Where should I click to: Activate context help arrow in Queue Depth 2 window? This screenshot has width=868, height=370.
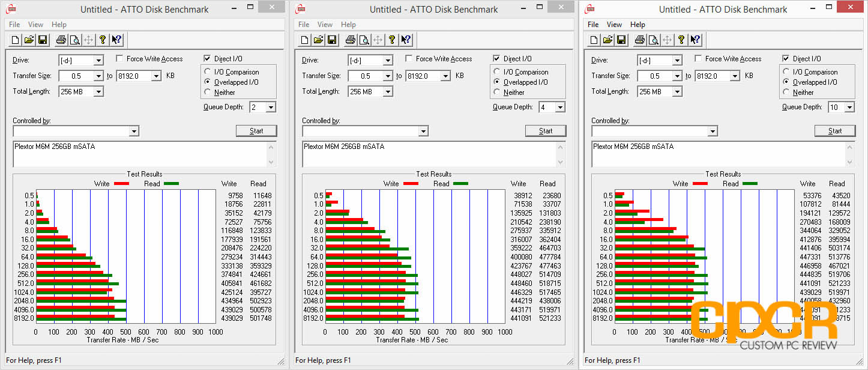coord(116,40)
